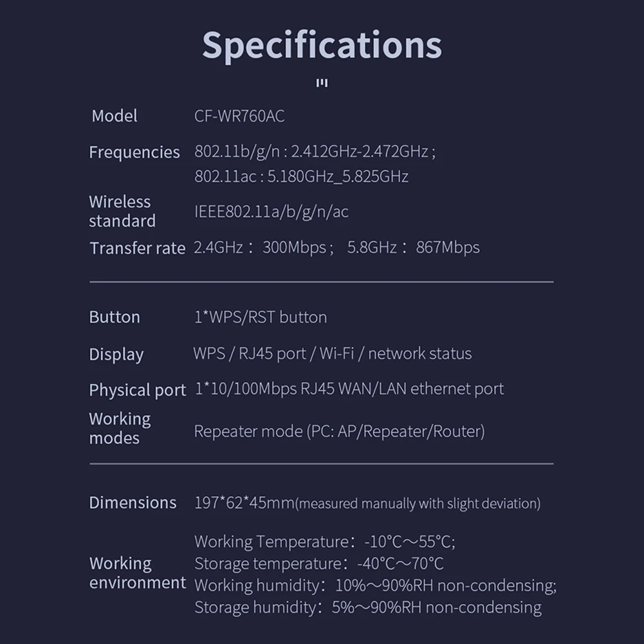
Task: Click the Storage humidity line
Action: [367, 607]
